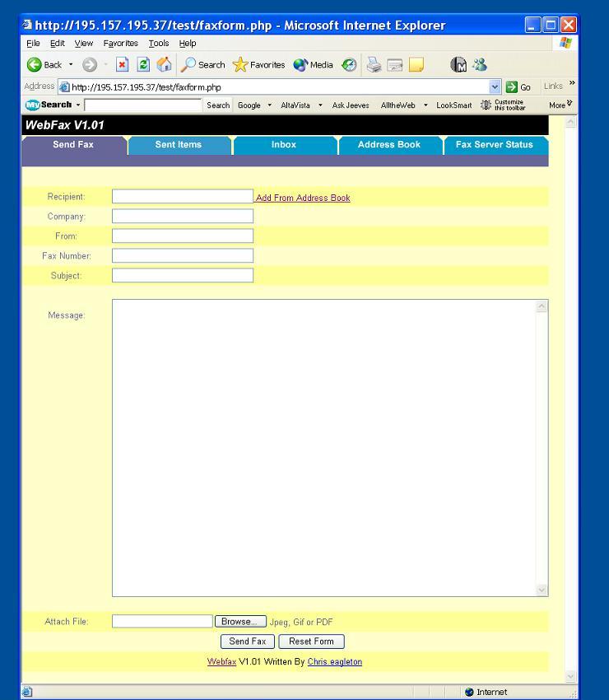609x700 pixels.
Task: Print the page with the printer icon
Action: coord(374,65)
